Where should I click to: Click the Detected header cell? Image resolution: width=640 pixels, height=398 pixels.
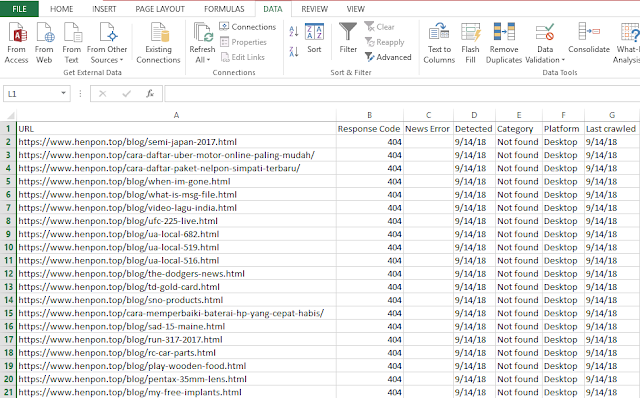pyautogui.click(x=474, y=129)
